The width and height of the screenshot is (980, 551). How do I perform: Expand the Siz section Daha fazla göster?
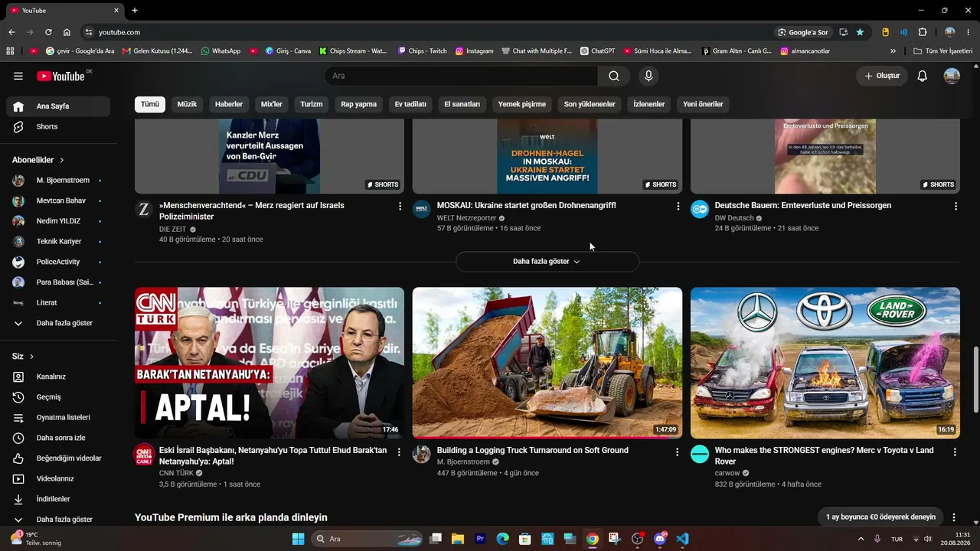pyautogui.click(x=58, y=520)
